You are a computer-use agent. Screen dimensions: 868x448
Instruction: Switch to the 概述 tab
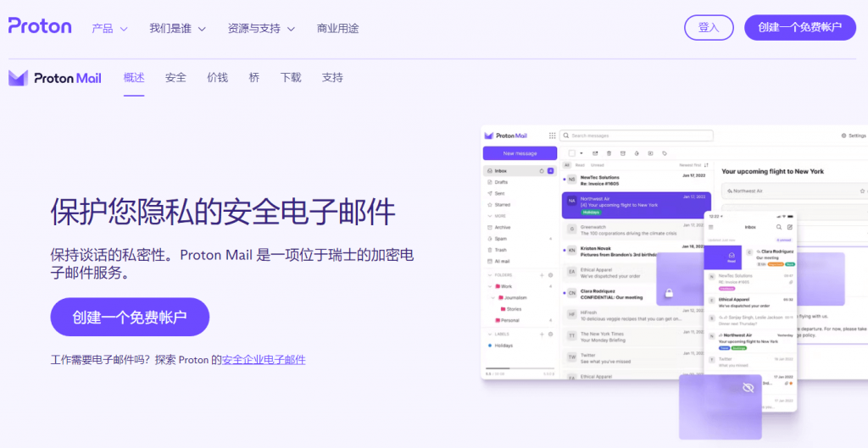click(134, 78)
